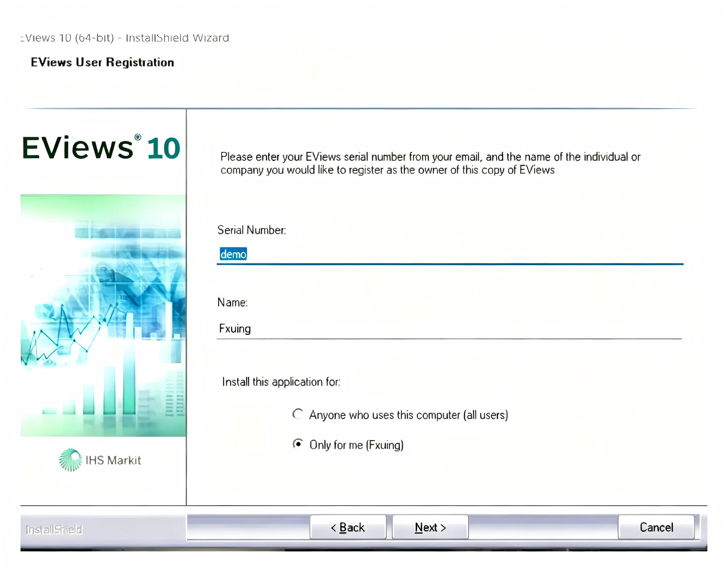Click the 'Install this application for:' text
Screen dimensions: 728x586
click(281, 382)
